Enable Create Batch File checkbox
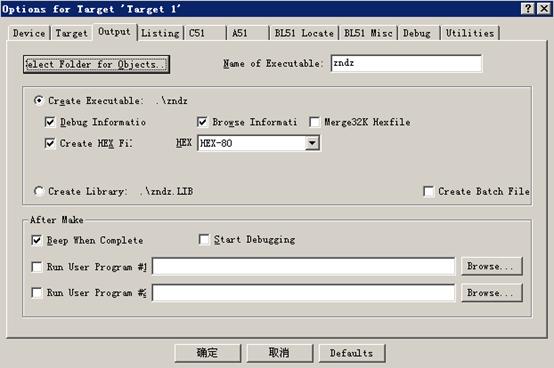554x368 pixels. (429, 191)
